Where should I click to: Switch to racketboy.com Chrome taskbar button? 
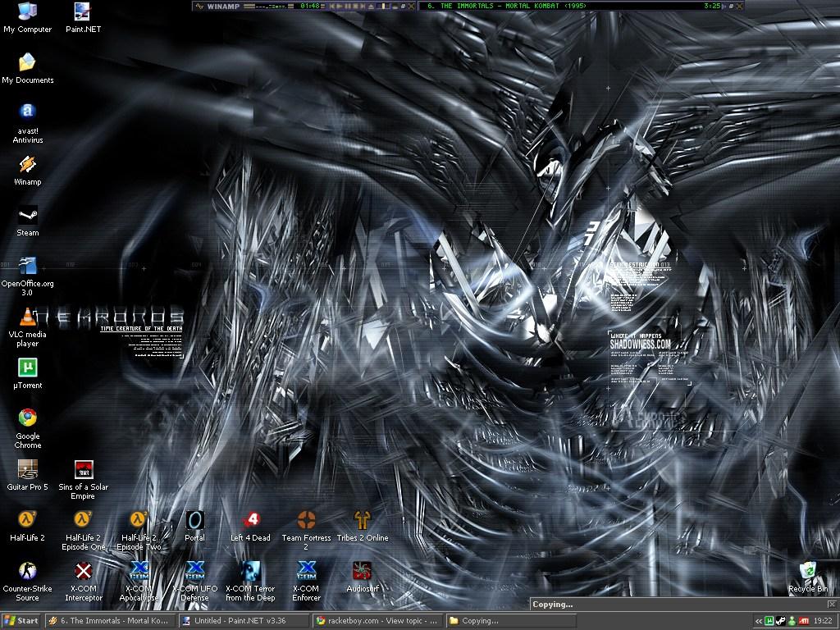point(377,621)
